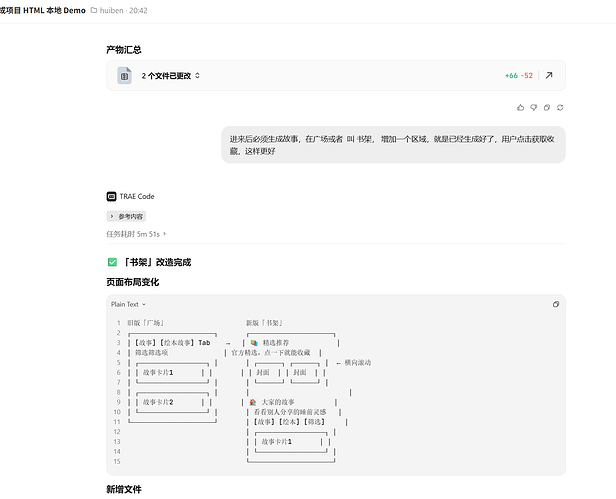Click the changed-files document icon

click(x=125, y=76)
